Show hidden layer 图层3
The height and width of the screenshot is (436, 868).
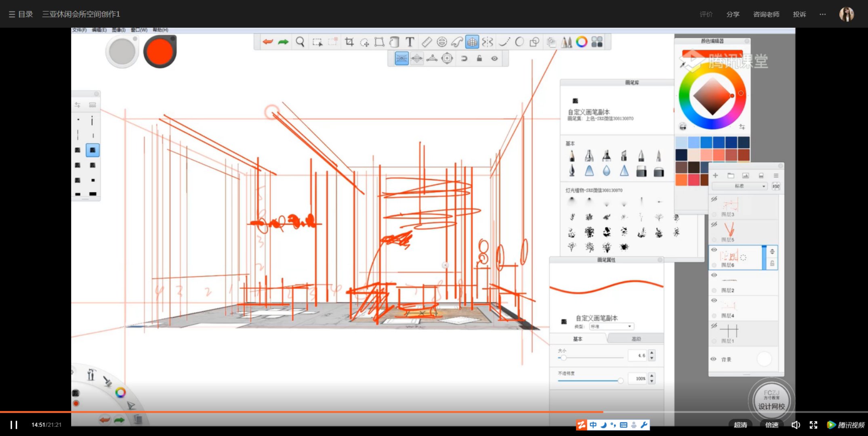point(714,199)
